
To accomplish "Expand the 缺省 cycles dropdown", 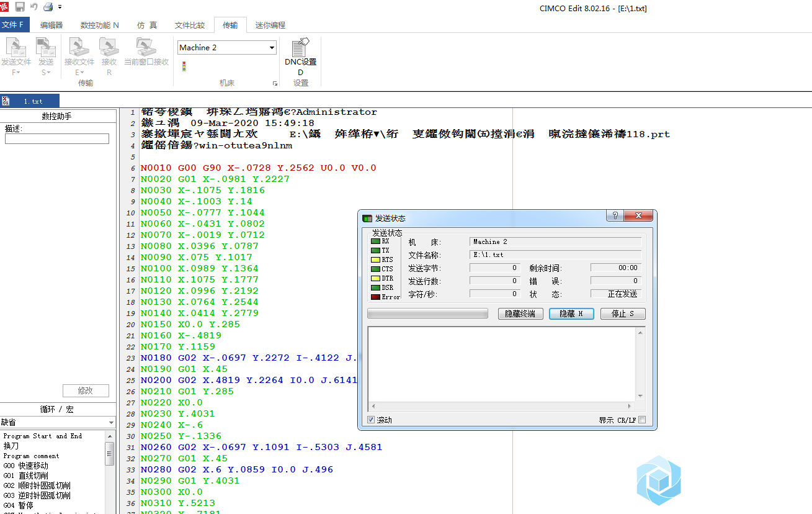I will click(x=111, y=422).
